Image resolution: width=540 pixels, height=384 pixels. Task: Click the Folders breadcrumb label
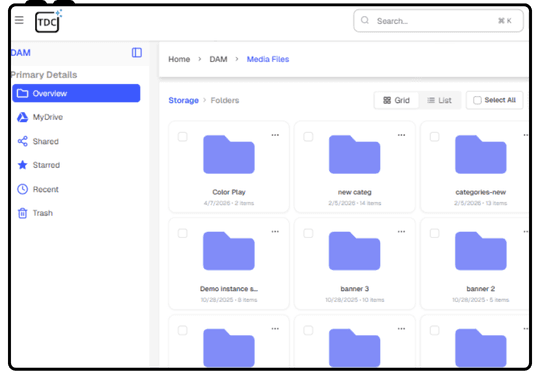click(225, 100)
